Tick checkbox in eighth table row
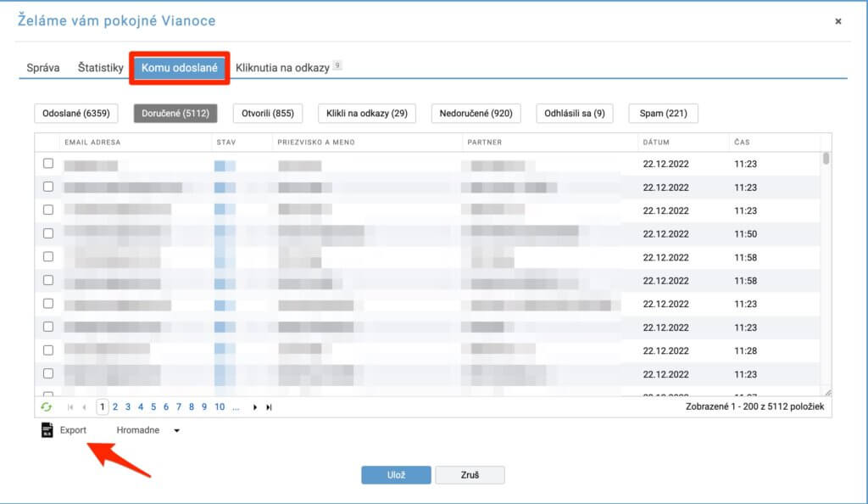 click(48, 327)
